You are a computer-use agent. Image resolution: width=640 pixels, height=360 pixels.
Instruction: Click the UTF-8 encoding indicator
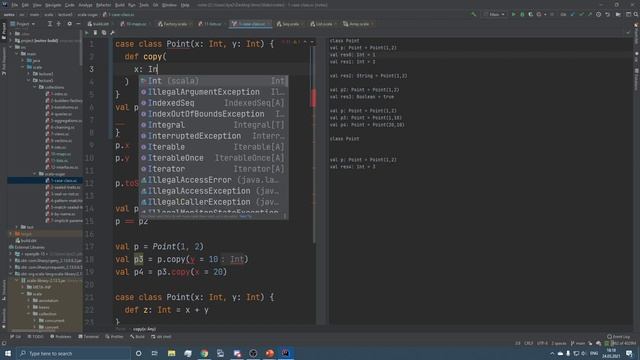pos(542,343)
